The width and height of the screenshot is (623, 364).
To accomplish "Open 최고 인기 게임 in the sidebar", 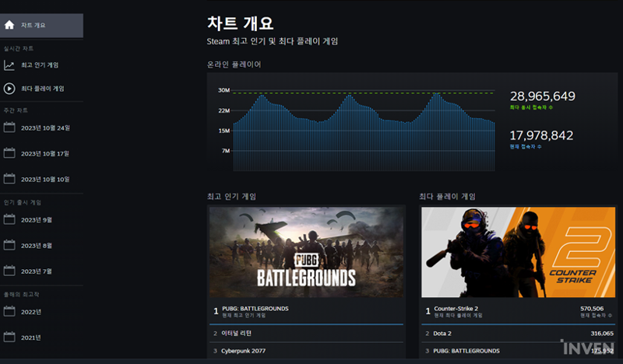I will 41,65.
